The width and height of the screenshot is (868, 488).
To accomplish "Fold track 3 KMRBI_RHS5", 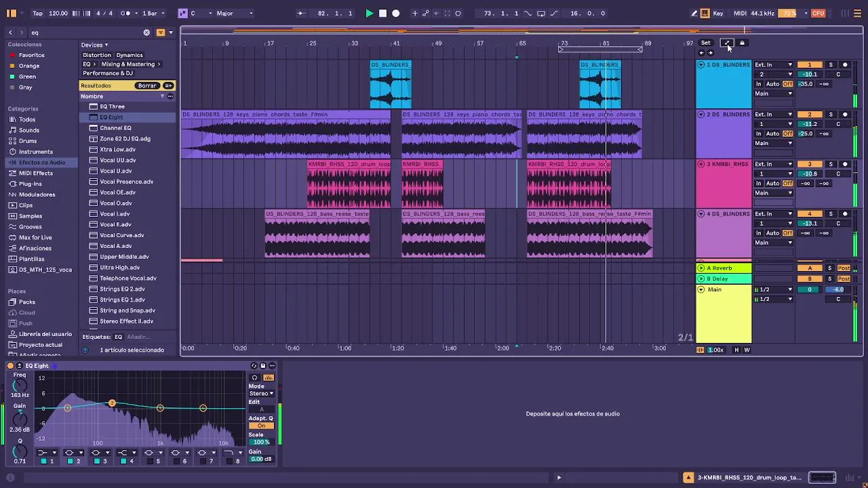I will click(x=701, y=164).
